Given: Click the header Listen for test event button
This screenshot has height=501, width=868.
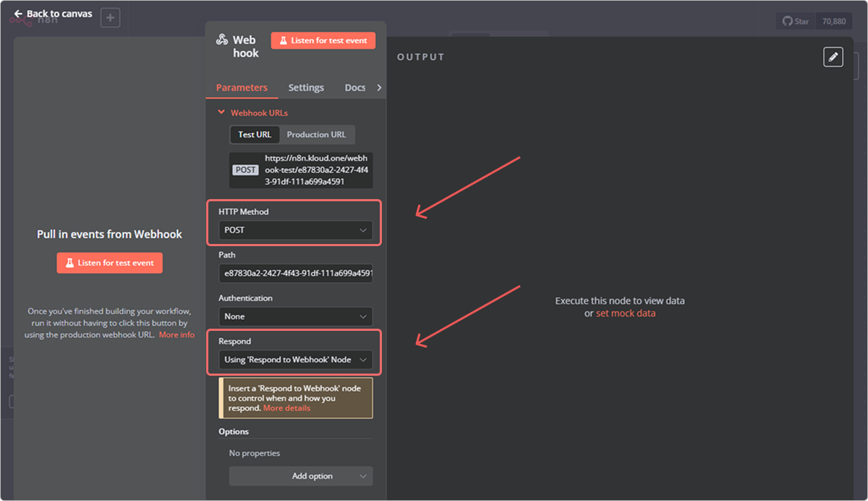Looking at the screenshot, I should pos(323,41).
